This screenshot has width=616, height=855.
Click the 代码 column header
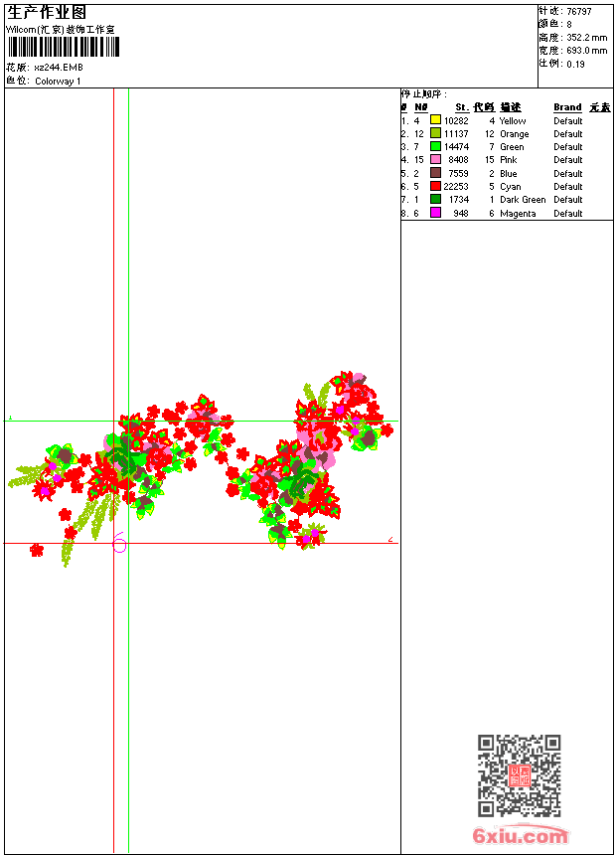[484, 107]
